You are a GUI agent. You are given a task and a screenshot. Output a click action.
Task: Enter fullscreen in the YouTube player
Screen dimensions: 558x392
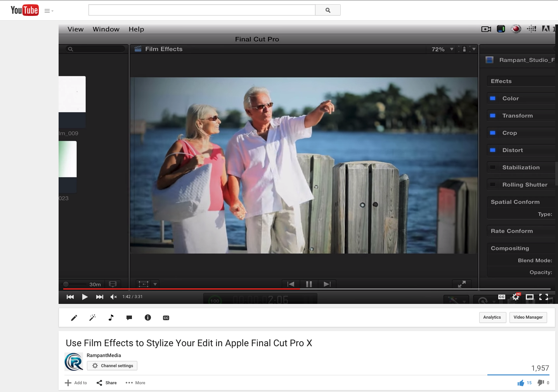(544, 297)
